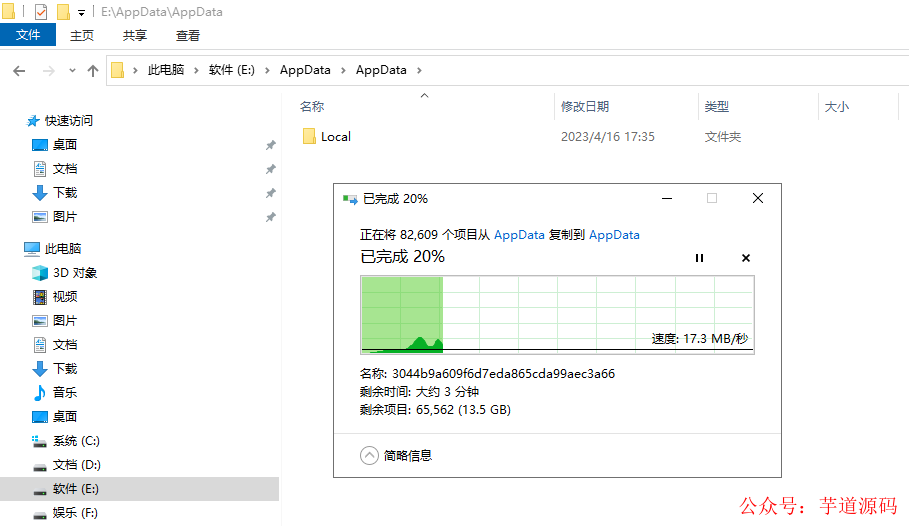Viewport: 909px width, 526px height.
Task: Click source AppData link in copy dialog
Action: (x=519, y=235)
